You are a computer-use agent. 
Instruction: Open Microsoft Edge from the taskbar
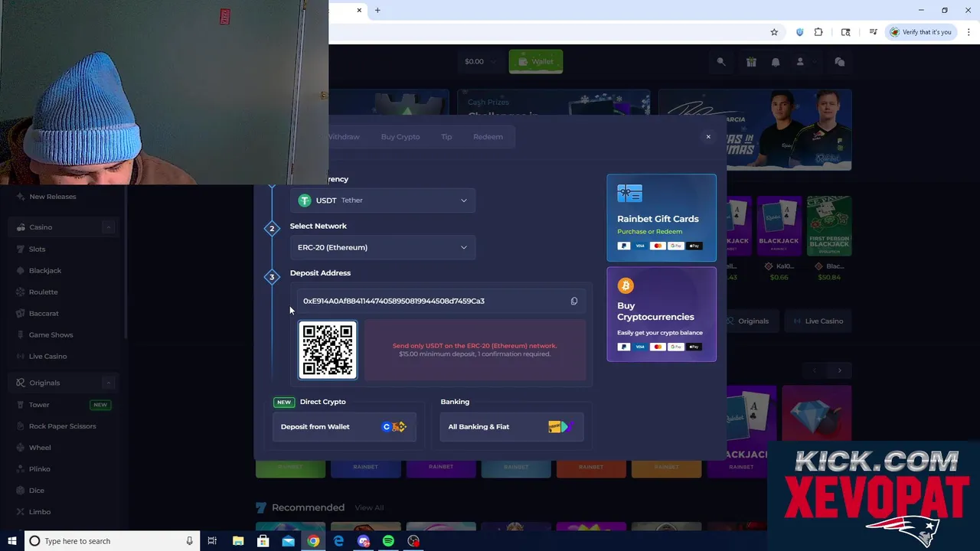pyautogui.click(x=338, y=541)
